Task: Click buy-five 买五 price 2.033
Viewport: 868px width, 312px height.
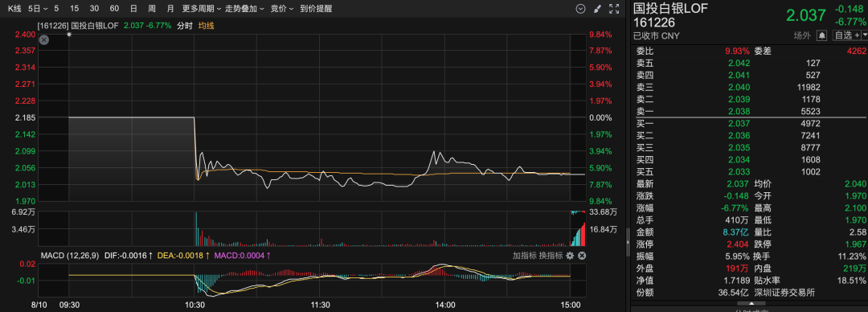Action: (x=739, y=172)
